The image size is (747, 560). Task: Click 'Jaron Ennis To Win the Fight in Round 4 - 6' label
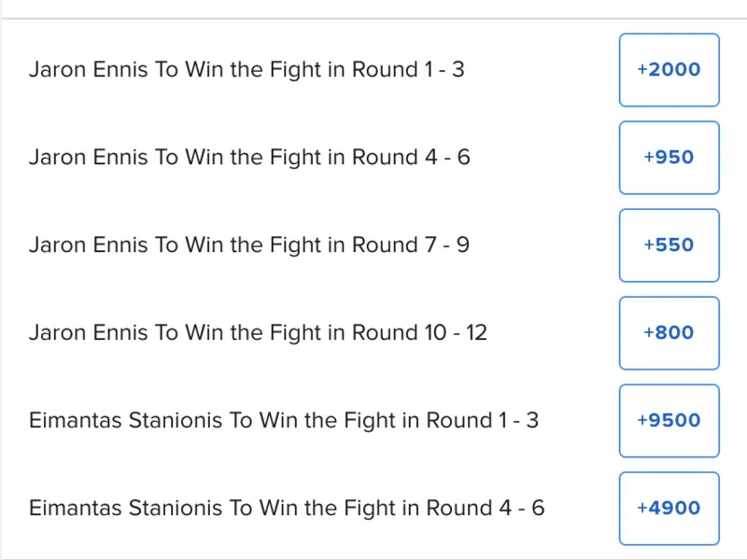point(249,158)
